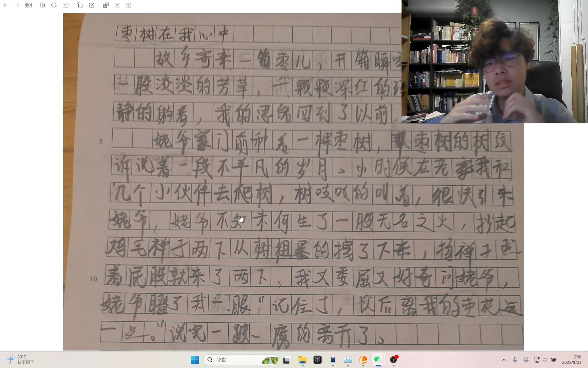Open the volume control tray icon
Viewport: 588px width, 368px height.
pos(545,360)
